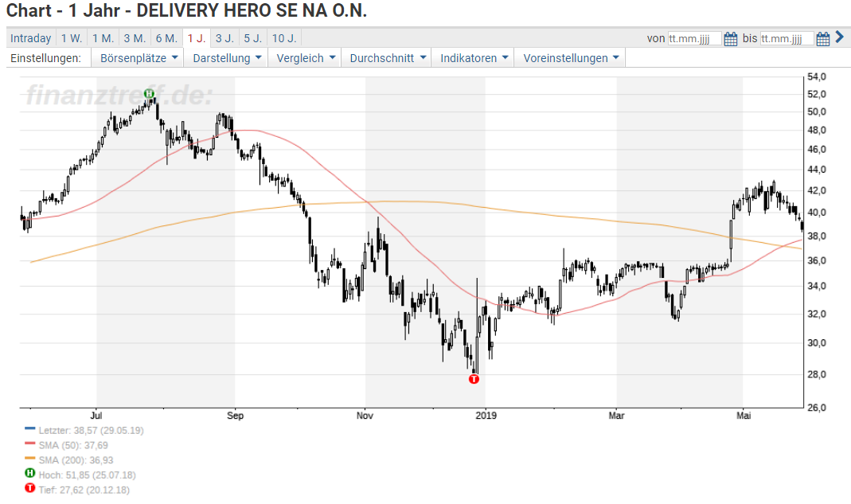Switch to the 6 M. timeframe tab
Viewport: 851px width, 504px height.
pos(166,38)
